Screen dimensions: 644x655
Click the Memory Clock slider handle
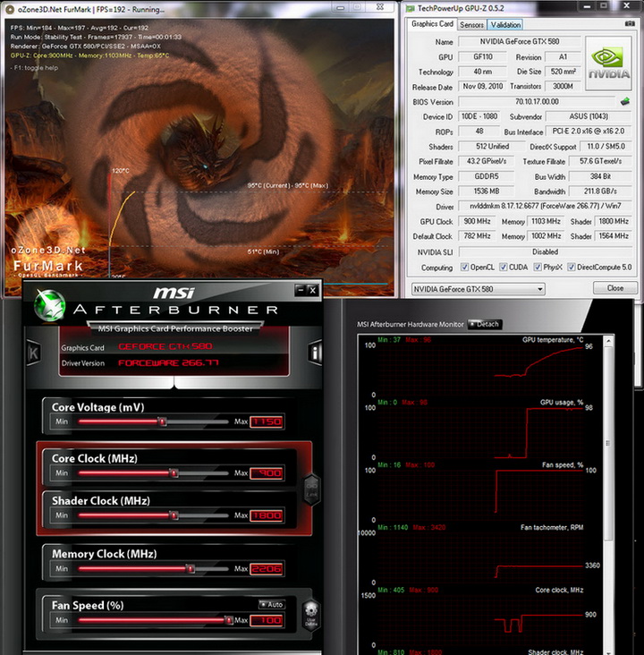190,568
